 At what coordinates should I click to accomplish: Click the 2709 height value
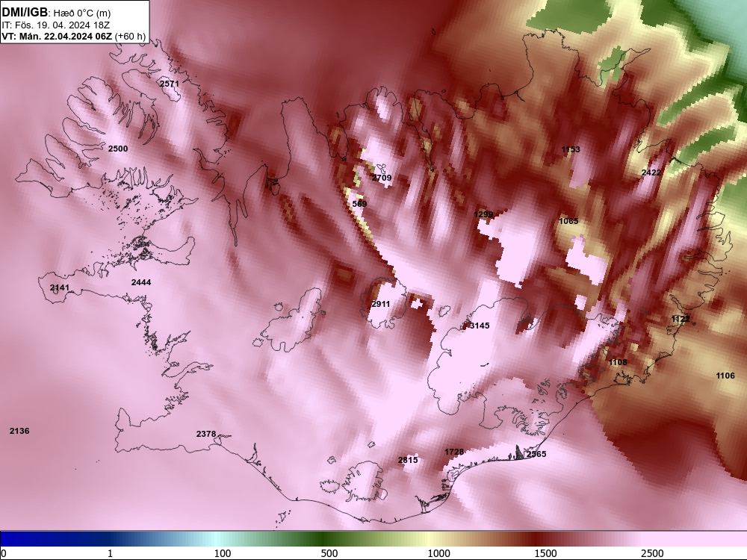382,178
